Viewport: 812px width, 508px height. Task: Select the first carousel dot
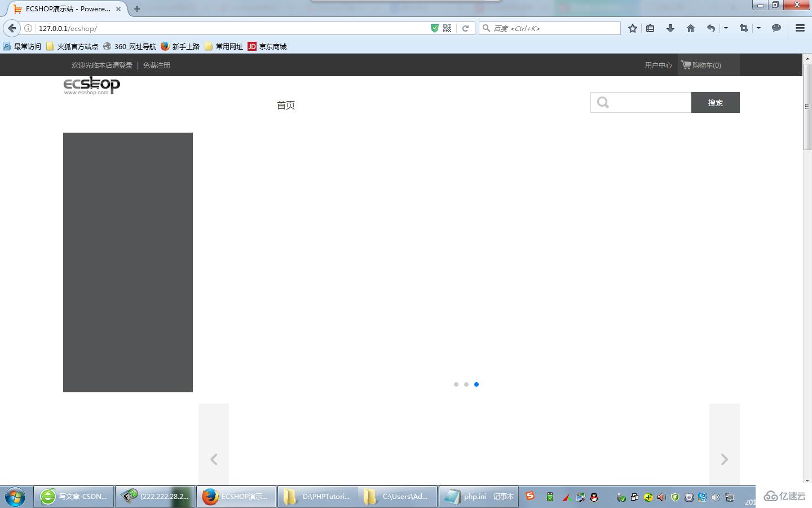(x=456, y=384)
